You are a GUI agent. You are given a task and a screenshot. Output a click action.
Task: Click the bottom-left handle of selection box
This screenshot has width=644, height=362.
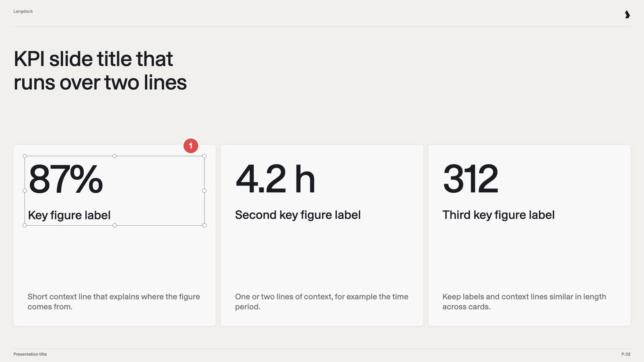(x=25, y=225)
